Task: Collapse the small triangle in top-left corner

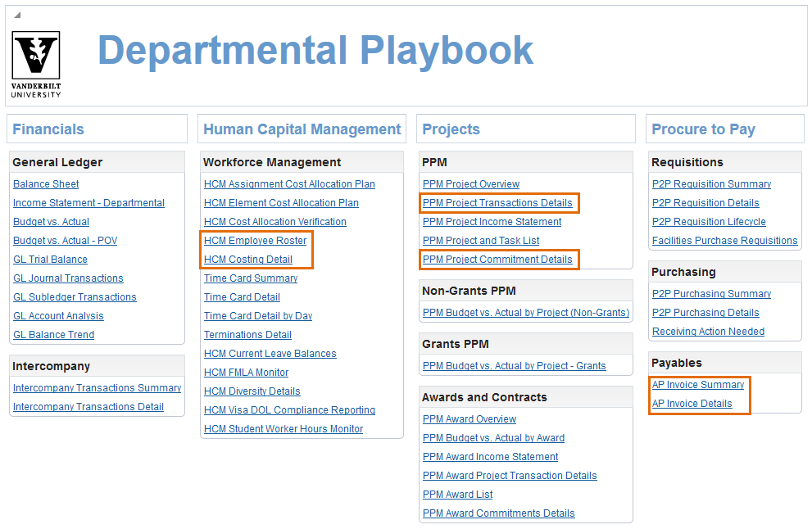Action: [17, 15]
